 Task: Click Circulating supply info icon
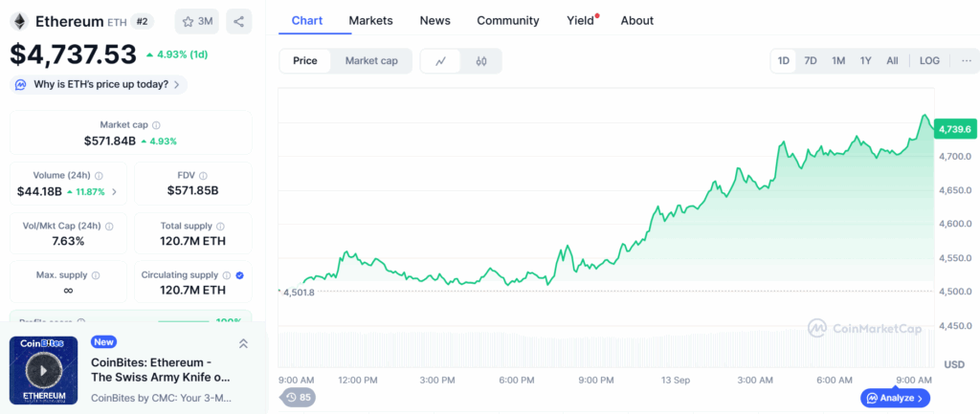tap(227, 274)
